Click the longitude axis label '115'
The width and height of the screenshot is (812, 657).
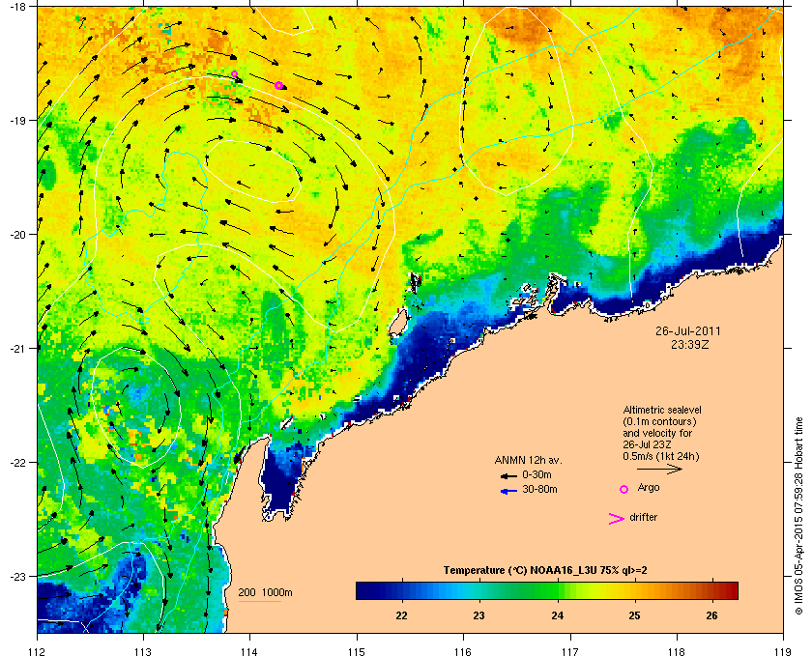tap(357, 652)
